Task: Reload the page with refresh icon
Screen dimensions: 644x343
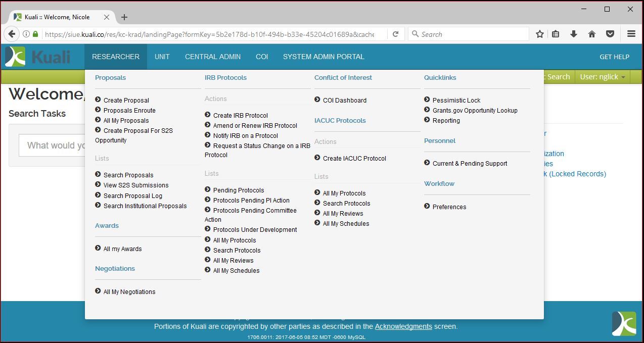Action: [x=396, y=34]
